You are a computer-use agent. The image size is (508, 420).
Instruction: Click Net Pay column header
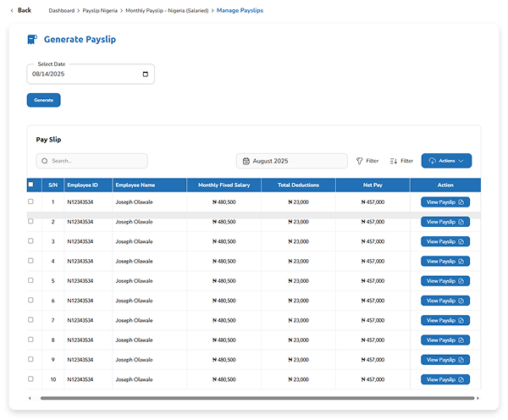pyautogui.click(x=373, y=185)
